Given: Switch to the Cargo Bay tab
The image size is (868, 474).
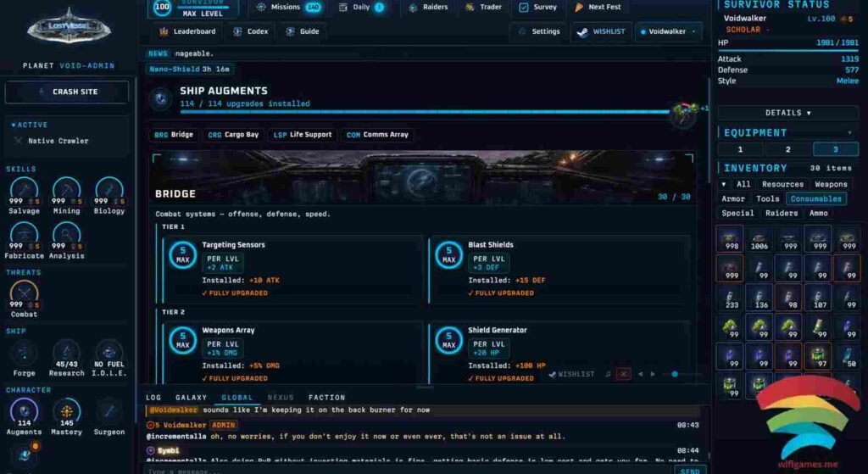Looking at the screenshot, I should pyautogui.click(x=233, y=135).
